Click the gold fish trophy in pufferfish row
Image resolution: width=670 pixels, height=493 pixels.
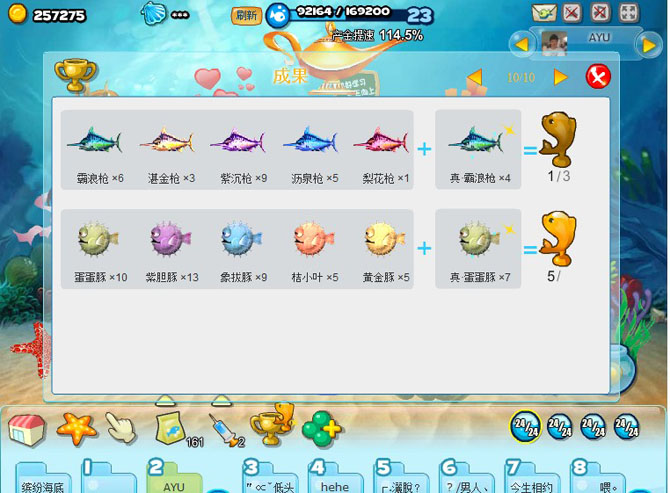(x=558, y=238)
